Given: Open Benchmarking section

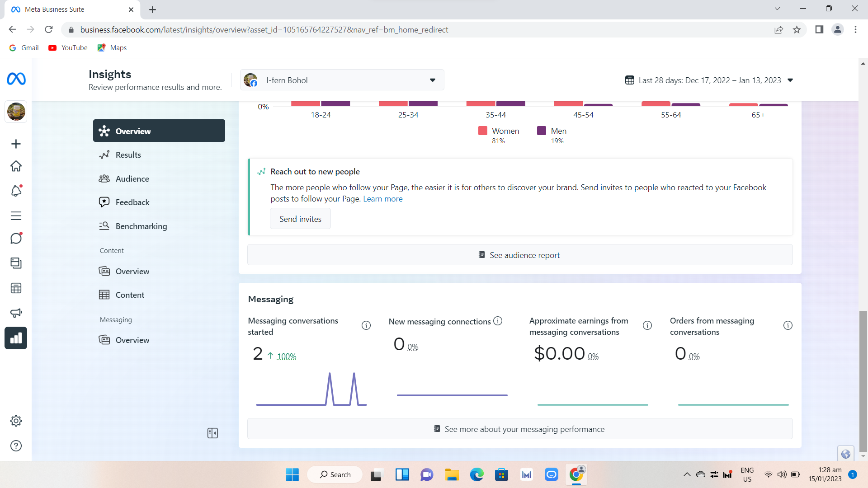Looking at the screenshot, I should (x=159, y=226).
